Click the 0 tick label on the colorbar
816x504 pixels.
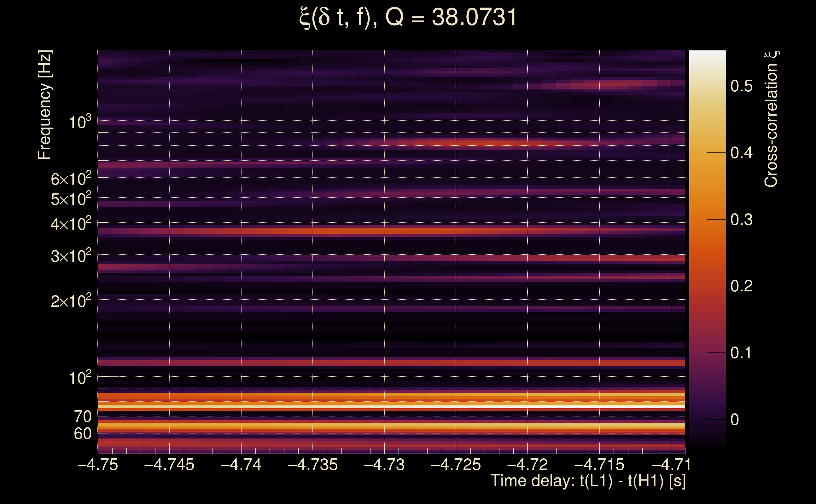click(734, 420)
